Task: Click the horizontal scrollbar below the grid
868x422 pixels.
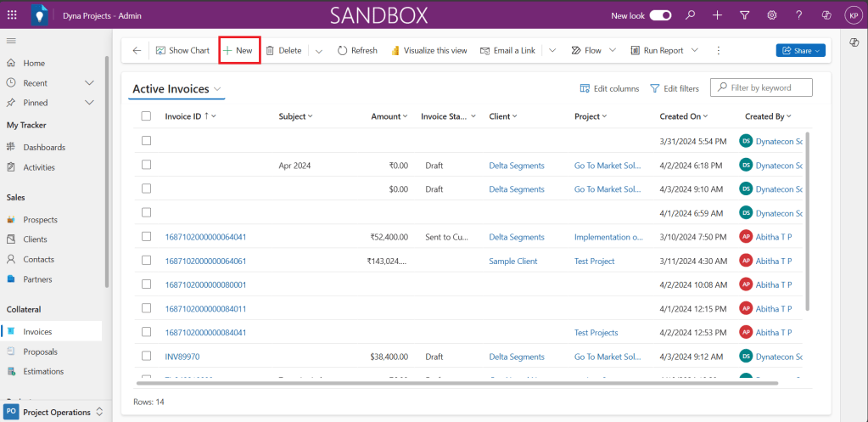Action: pos(458,384)
